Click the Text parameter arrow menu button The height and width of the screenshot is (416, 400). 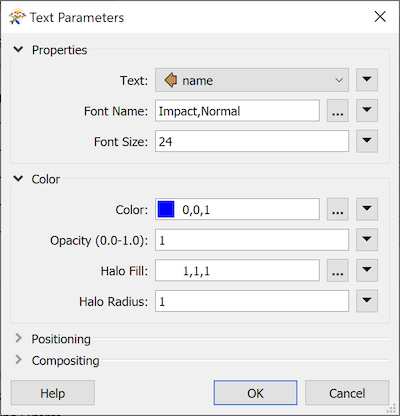367,80
